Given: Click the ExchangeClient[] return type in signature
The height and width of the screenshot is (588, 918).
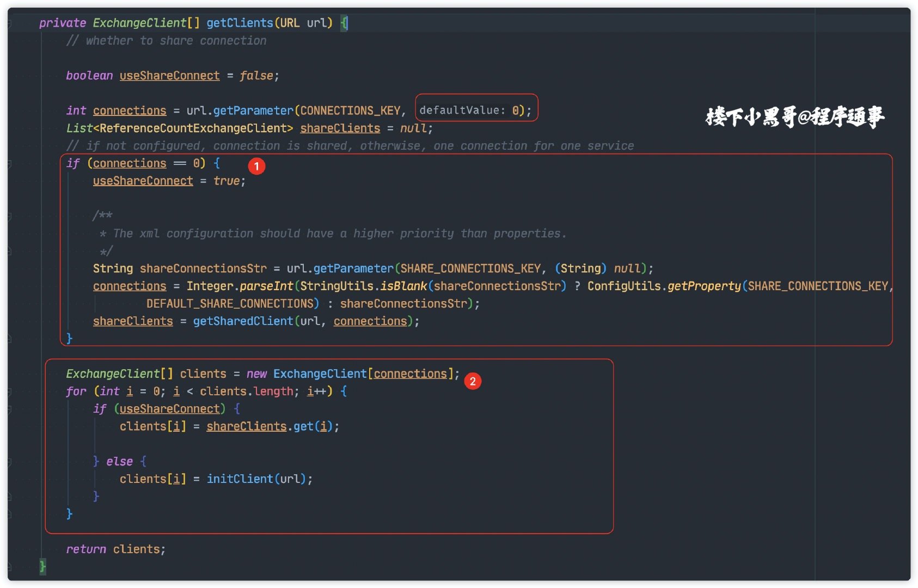Looking at the screenshot, I should point(146,23).
